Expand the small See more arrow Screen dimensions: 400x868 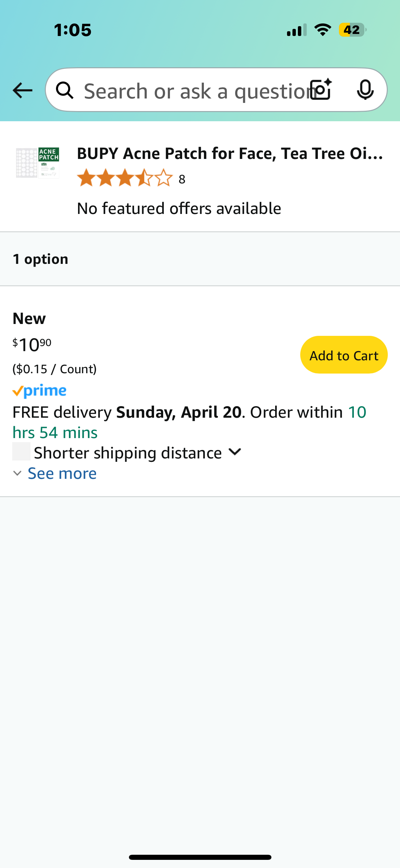17,473
